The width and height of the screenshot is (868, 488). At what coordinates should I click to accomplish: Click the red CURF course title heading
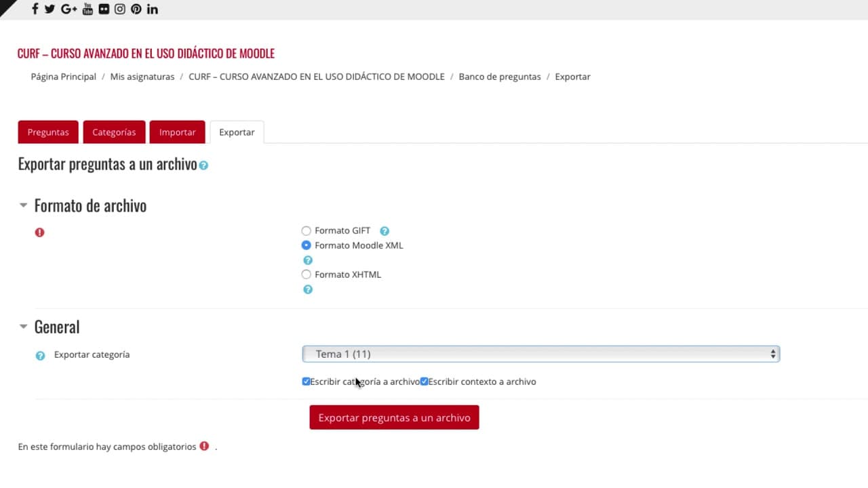coord(146,54)
